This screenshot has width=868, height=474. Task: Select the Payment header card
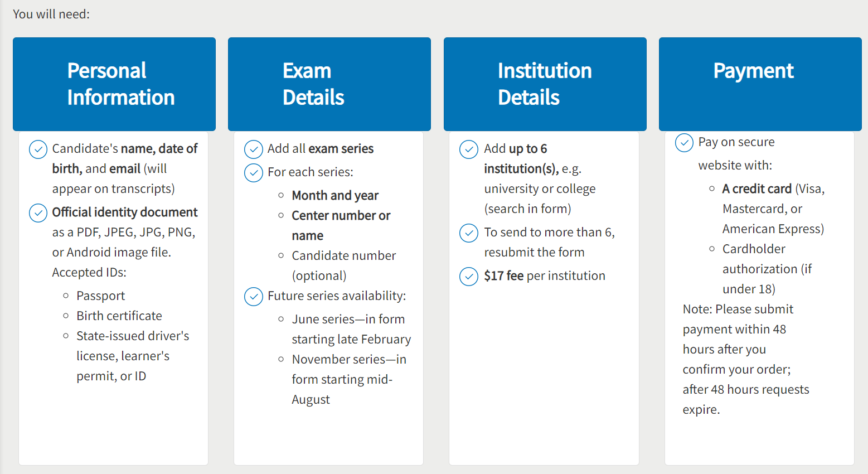point(760,84)
